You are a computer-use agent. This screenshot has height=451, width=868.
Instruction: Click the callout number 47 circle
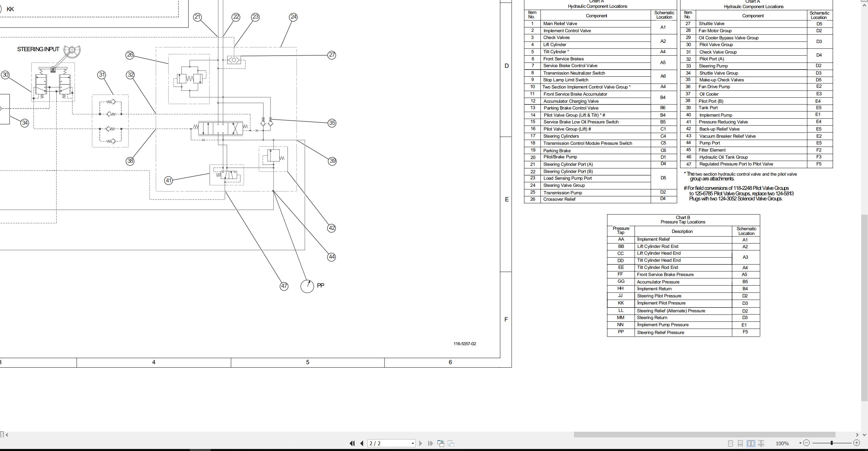click(284, 286)
